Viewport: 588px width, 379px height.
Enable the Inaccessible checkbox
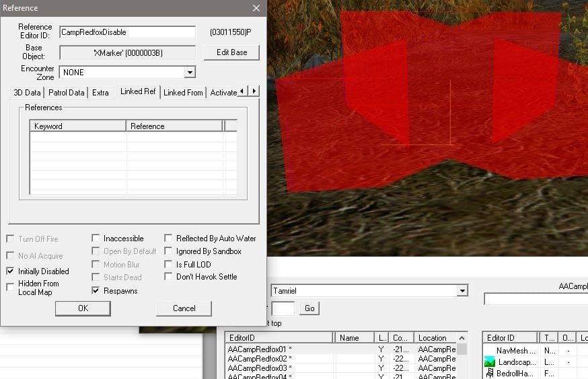[96, 238]
